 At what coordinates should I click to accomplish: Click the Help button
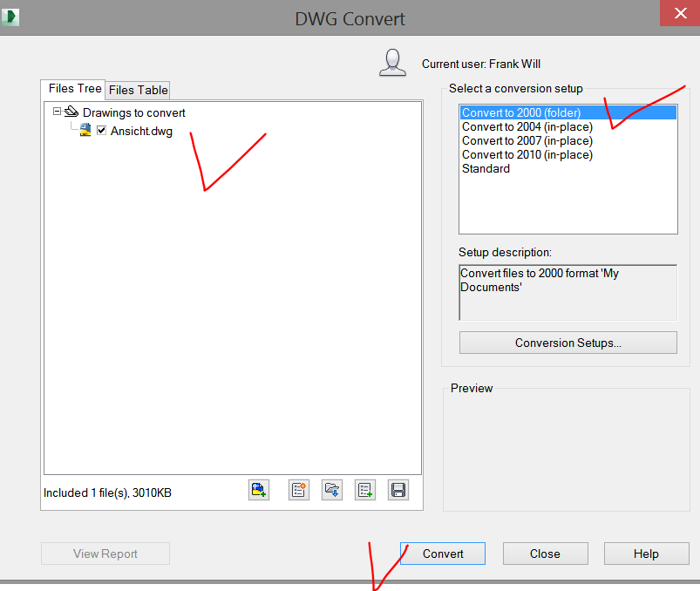tap(646, 554)
